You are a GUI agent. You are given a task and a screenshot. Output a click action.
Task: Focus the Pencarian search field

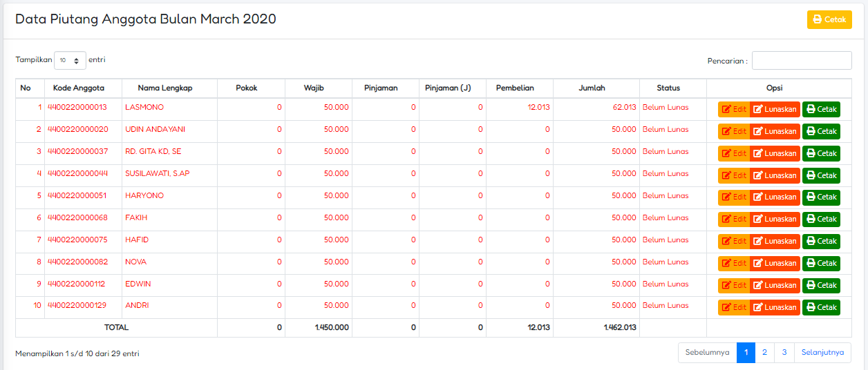[x=802, y=61]
